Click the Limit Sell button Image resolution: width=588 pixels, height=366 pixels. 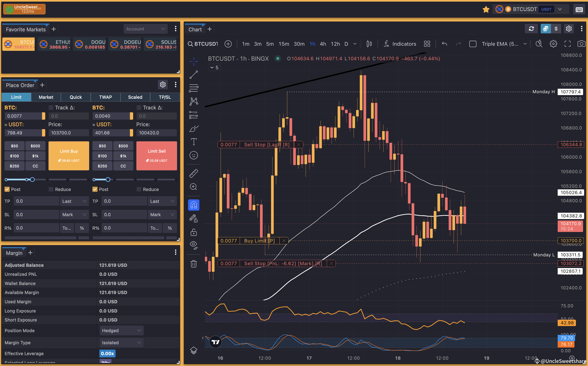click(x=157, y=156)
